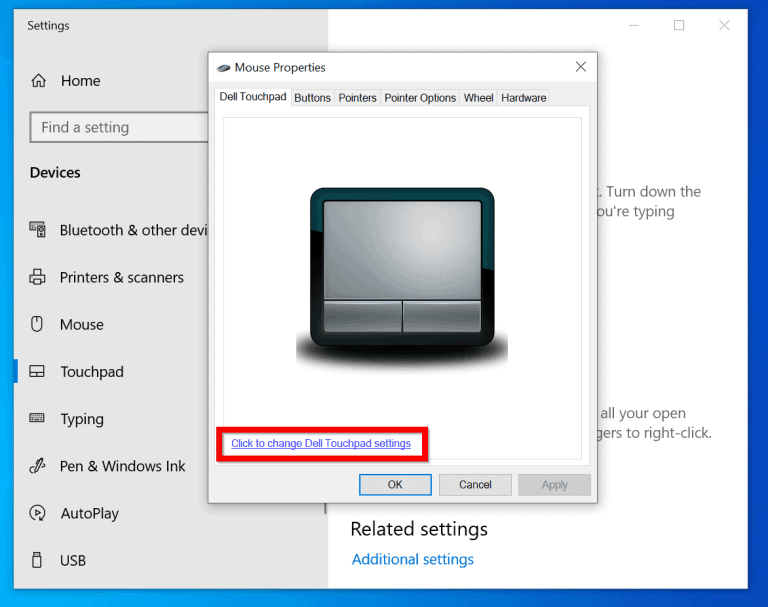768x607 pixels.
Task: Click the Find a setting search box
Action: coord(119,127)
